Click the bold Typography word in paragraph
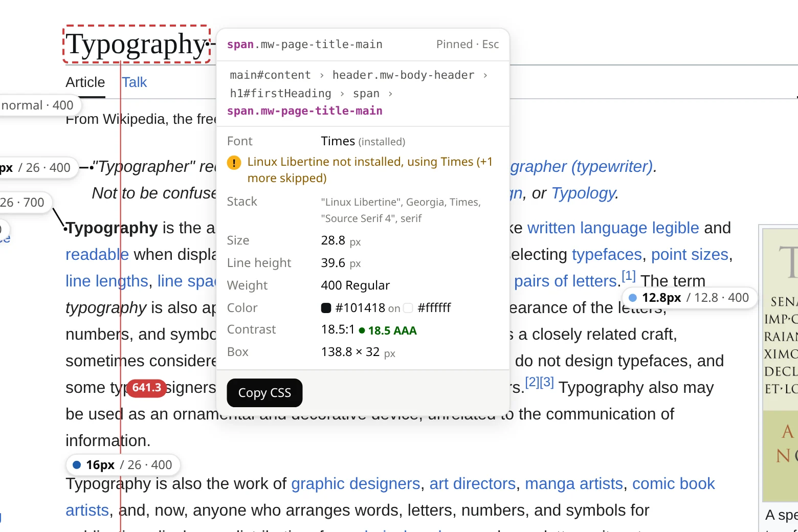 point(112,228)
